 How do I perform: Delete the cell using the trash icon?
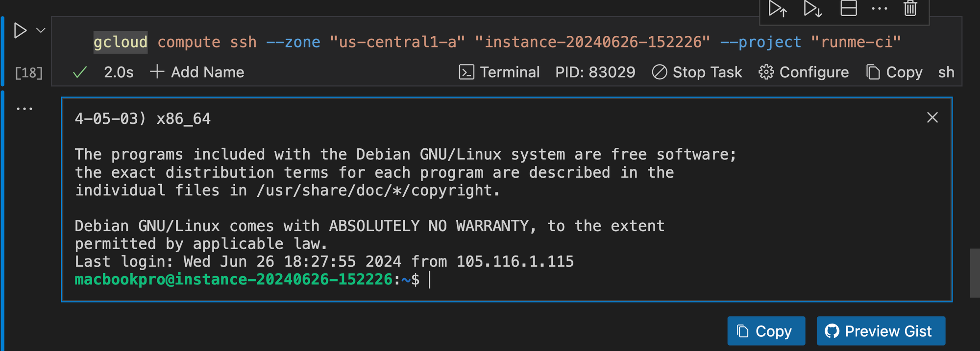[910, 8]
